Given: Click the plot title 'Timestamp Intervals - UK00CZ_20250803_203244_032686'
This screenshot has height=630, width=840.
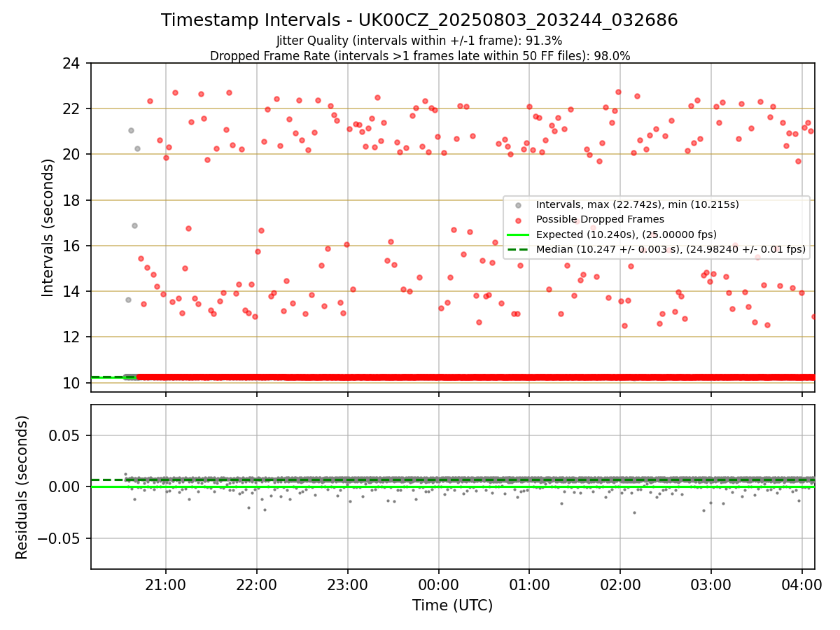Looking at the screenshot, I should point(419,20).
